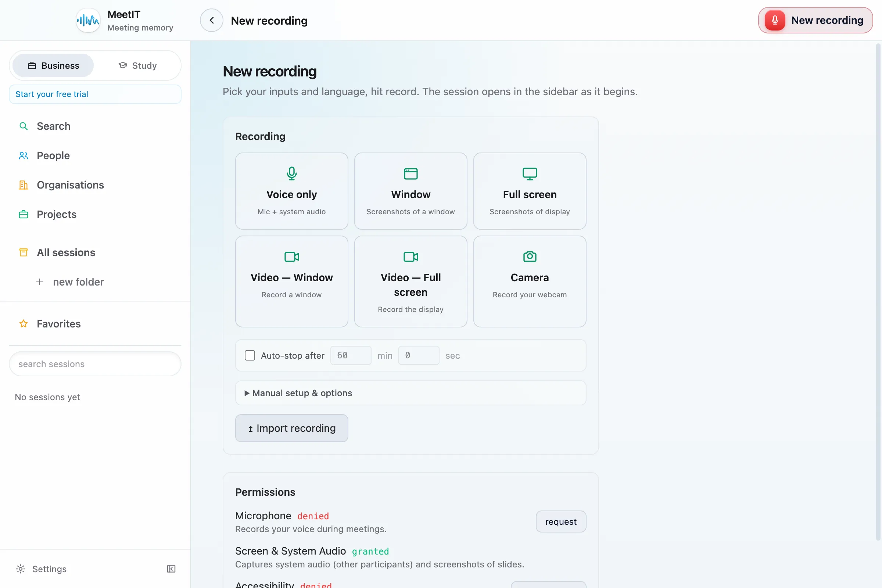Click the MeetIT waveform logo
The image size is (882, 588).
pyautogui.click(x=88, y=20)
